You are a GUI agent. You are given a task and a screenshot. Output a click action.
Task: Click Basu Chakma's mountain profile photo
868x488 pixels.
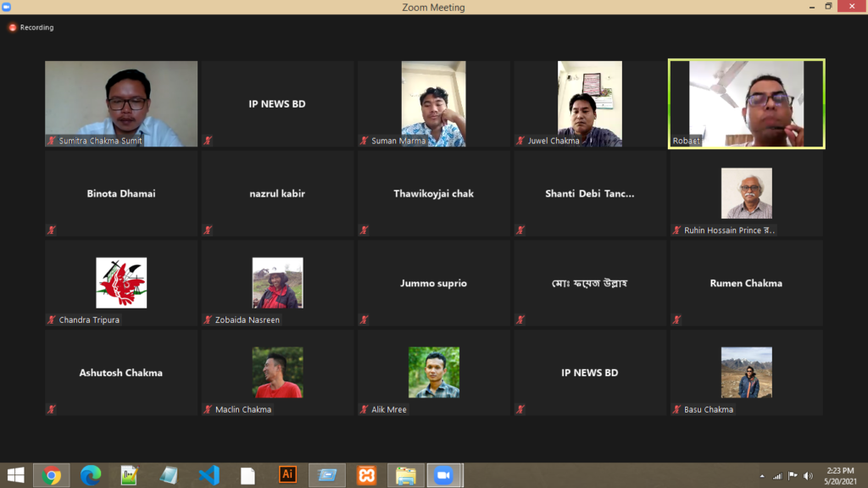coord(746,373)
